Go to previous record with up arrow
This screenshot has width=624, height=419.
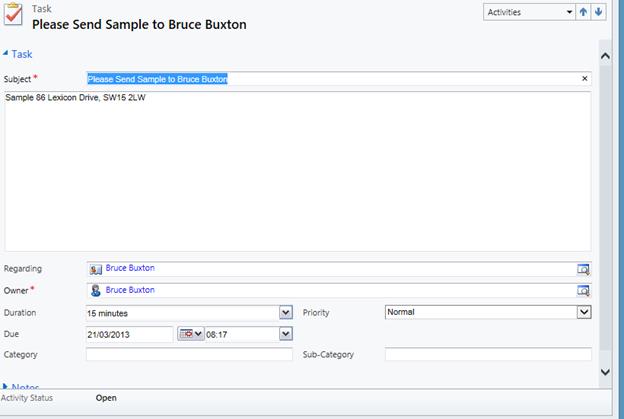tap(585, 12)
